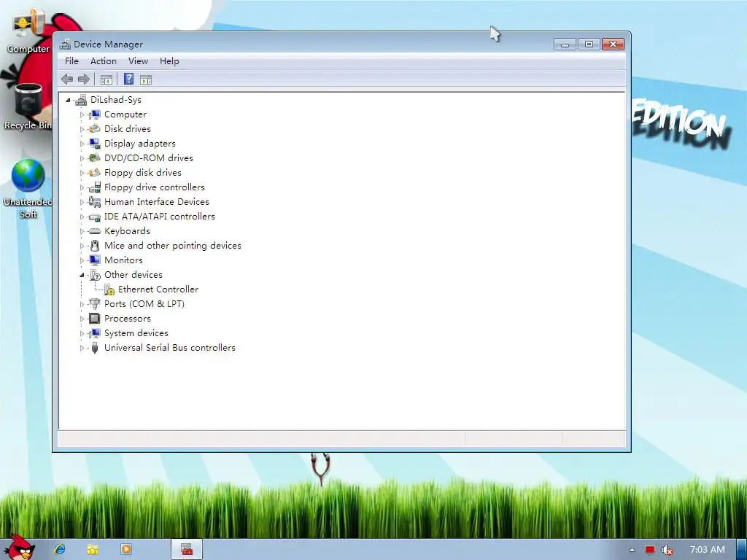The height and width of the screenshot is (560, 747).
Task: Click the muted volume tray icon
Action: (x=667, y=550)
